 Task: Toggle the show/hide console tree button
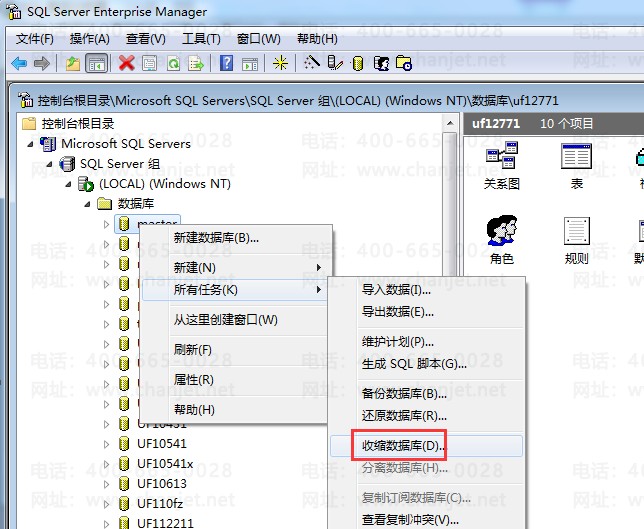click(96, 63)
